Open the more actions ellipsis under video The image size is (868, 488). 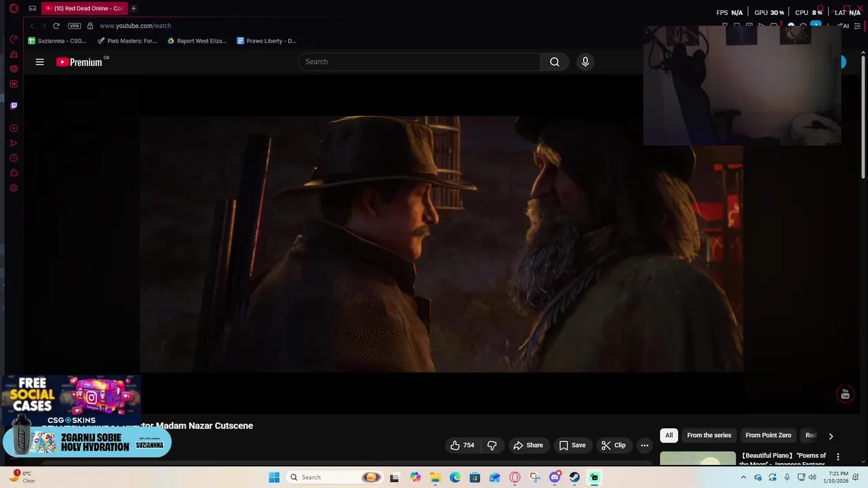(x=644, y=445)
